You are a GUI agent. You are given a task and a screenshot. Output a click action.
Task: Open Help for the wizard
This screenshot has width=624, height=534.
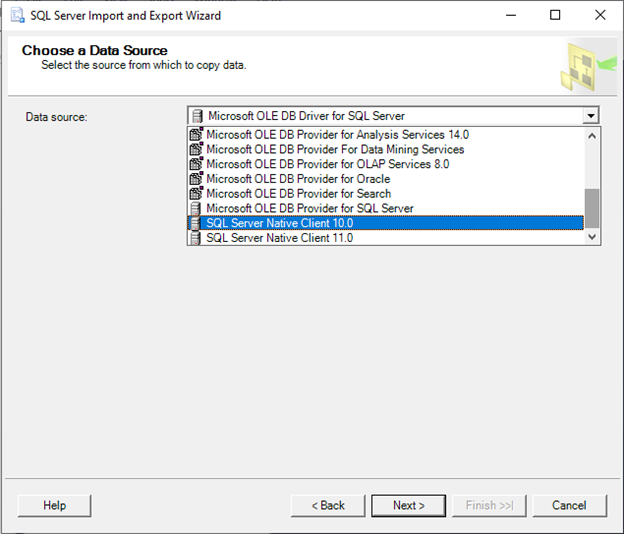[55, 505]
